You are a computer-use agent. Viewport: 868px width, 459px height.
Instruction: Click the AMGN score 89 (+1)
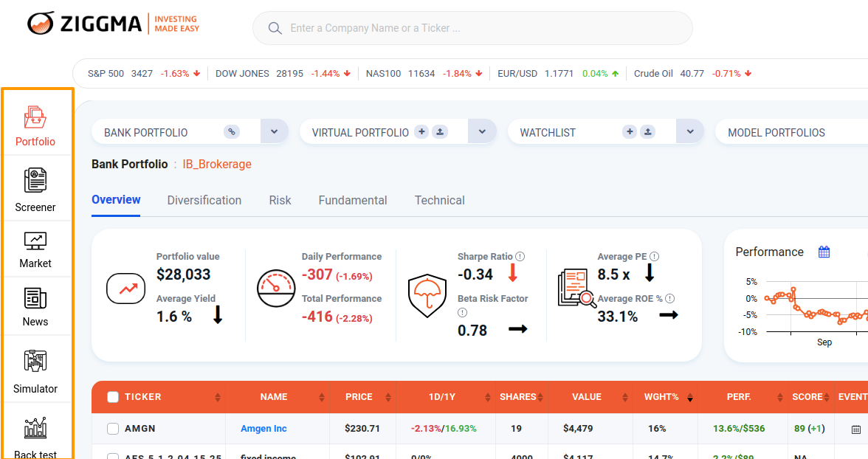pyautogui.click(x=809, y=429)
